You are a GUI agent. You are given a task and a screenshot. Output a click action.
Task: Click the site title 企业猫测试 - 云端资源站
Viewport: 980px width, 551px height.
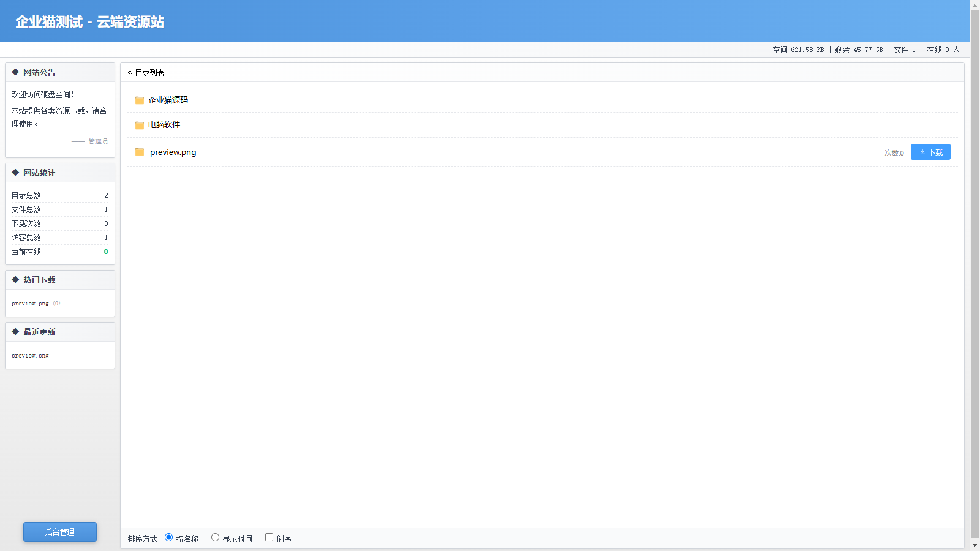coord(89,22)
